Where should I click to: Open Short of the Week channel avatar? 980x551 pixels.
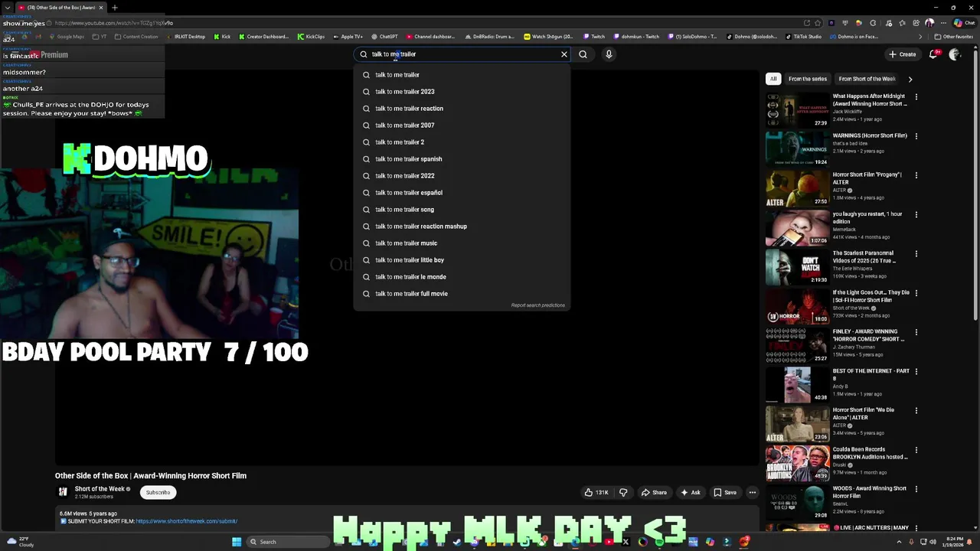63,492
